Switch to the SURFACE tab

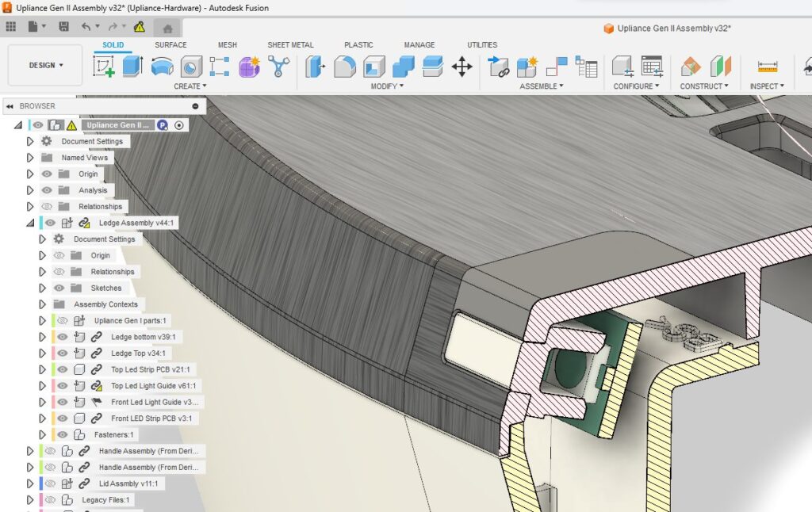point(170,45)
